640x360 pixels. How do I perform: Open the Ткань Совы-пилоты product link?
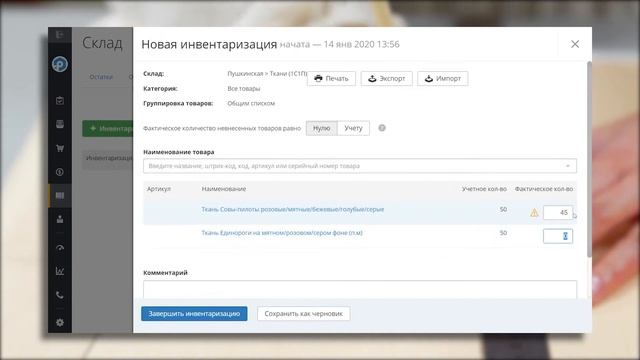pyautogui.click(x=293, y=209)
